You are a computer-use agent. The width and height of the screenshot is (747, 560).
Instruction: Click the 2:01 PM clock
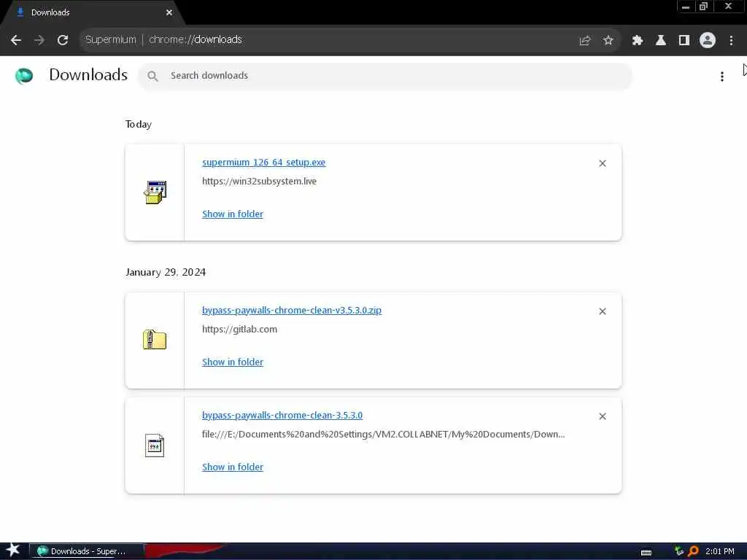[720, 551]
